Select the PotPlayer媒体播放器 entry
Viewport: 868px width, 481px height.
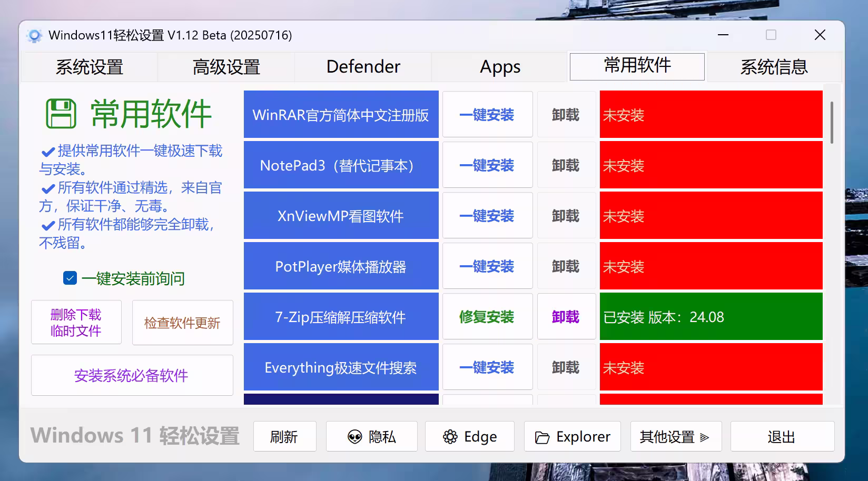click(x=341, y=266)
